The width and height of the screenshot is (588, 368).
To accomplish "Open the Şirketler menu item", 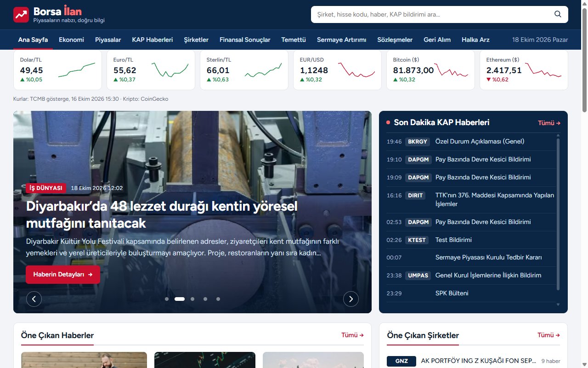I will pyautogui.click(x=196, y=40).
